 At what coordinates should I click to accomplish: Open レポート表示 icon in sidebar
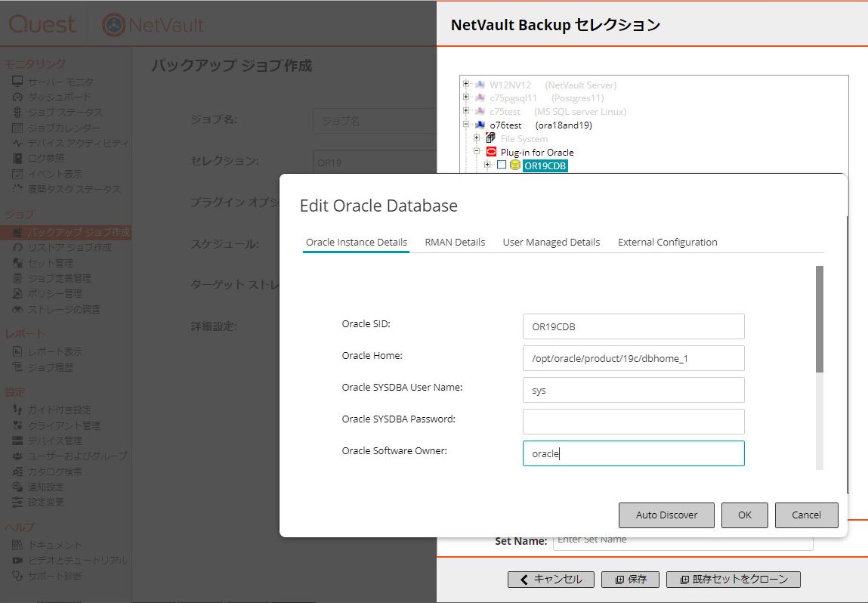click(x=17, y=351)
